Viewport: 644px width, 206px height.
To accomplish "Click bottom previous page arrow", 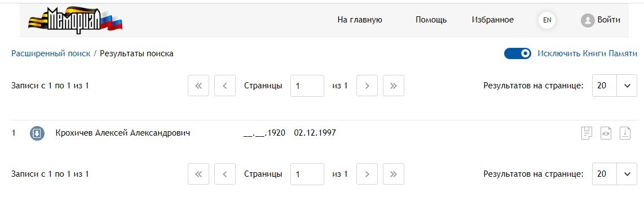I will 225,174.
